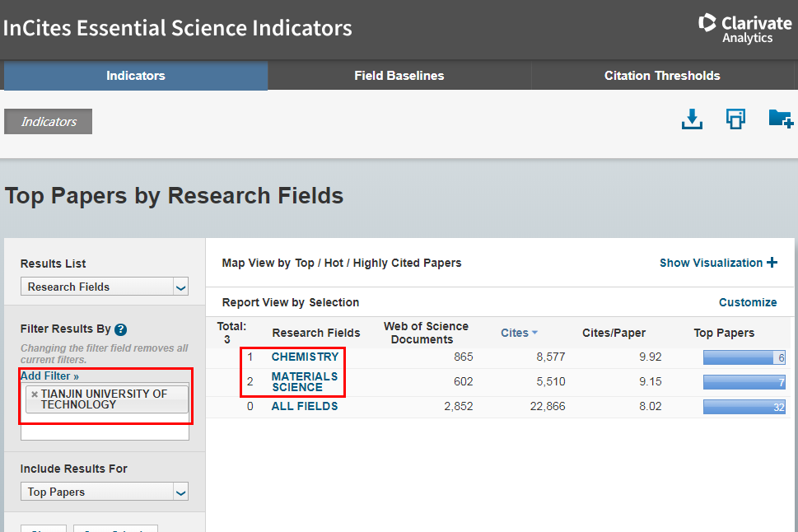Click the download icon
Screen dimensions: 798x532
tap(692, 119)
